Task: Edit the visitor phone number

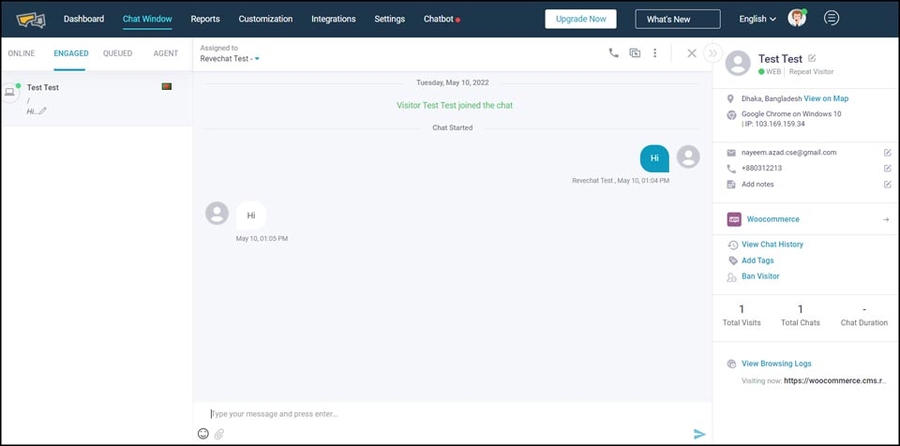Action: 887,168
